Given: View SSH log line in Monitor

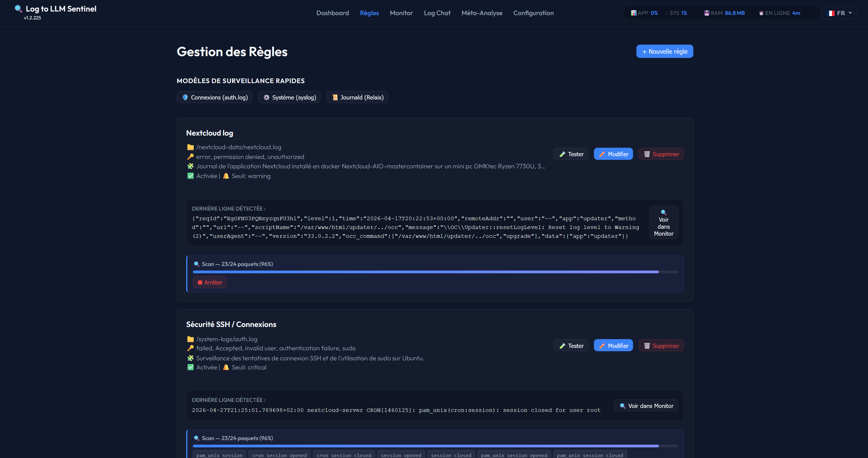Looking at the screenshot, I should 646,406.
